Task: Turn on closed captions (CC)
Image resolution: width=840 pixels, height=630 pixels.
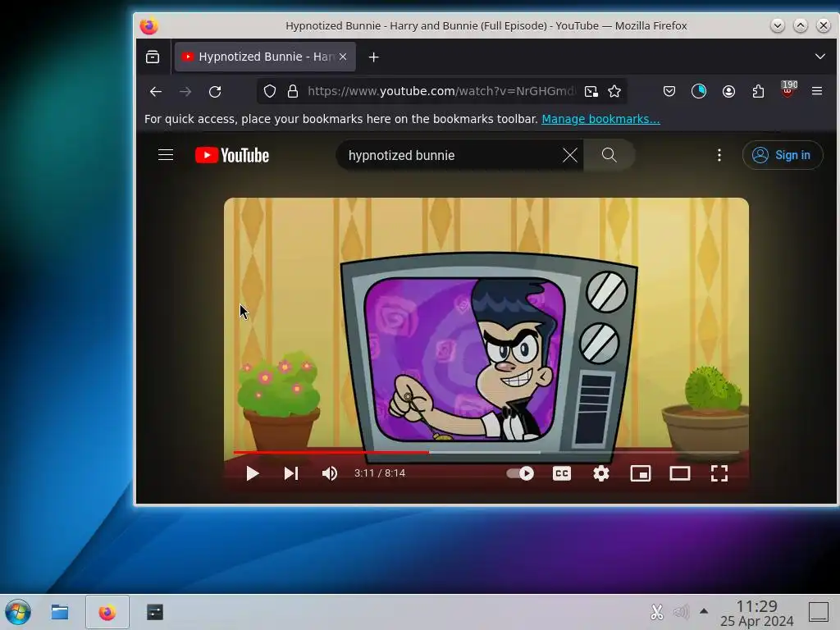Action: (x=561, y=473)
